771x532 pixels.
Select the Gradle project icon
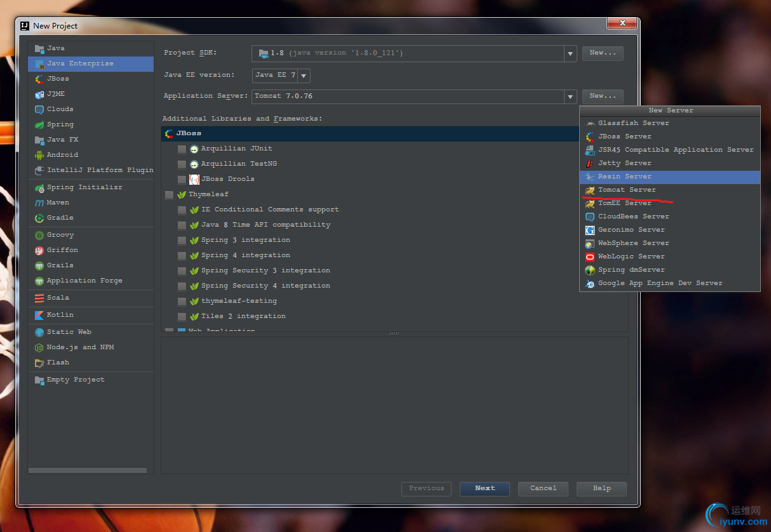tap(39, 218)
